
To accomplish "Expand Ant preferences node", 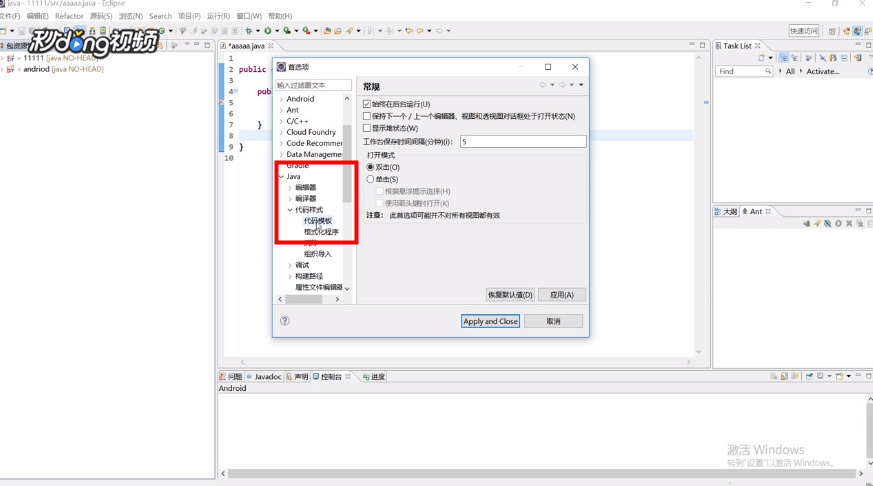I will tap(281, 110).
